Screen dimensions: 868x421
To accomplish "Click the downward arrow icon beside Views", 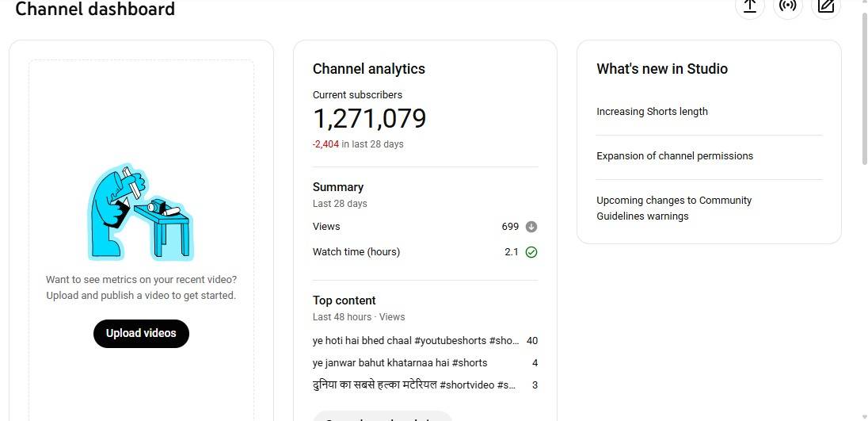I will (531, 227).
